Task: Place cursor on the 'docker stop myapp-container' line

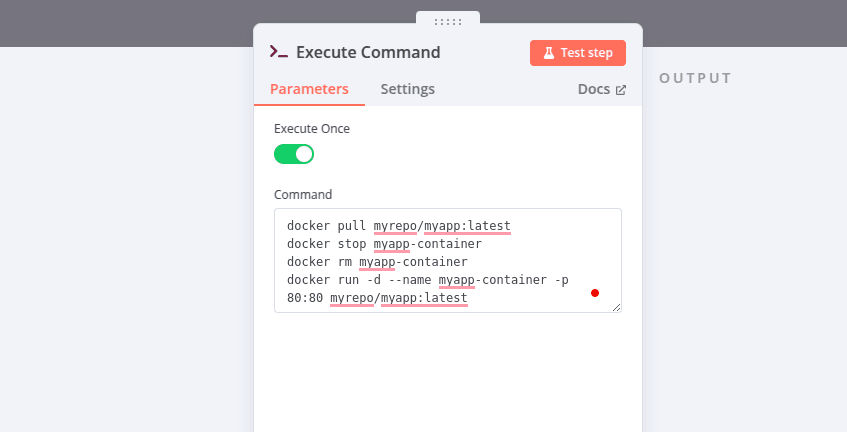Action: pyautogui.click(x=384, y=244)
